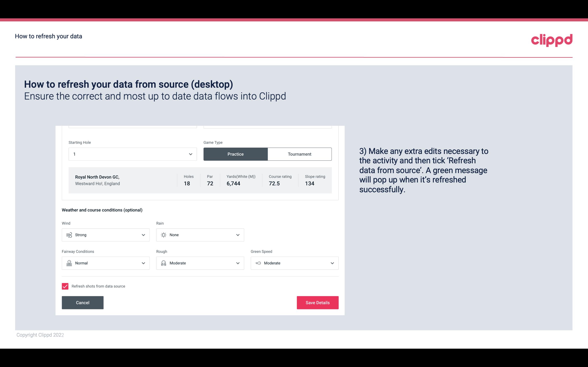Click the Clippd logo in top right
Image resolution: width=588 pixels, height=367 pixels.
[x=552, y=39]
